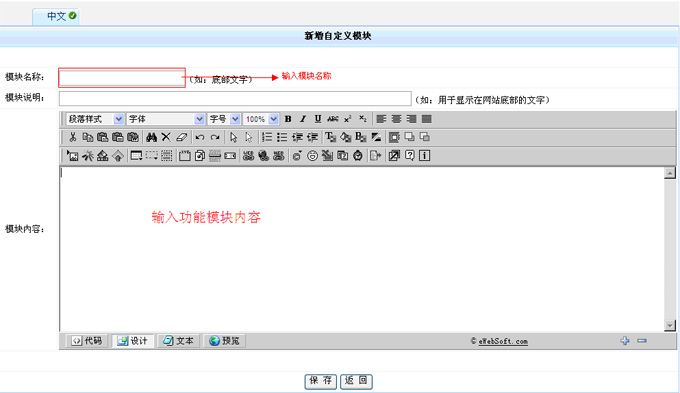Click the binoculars-adjacent X delete icon
Screen dimensions: 680x393
pyautogui.click(x=166, y=137)
